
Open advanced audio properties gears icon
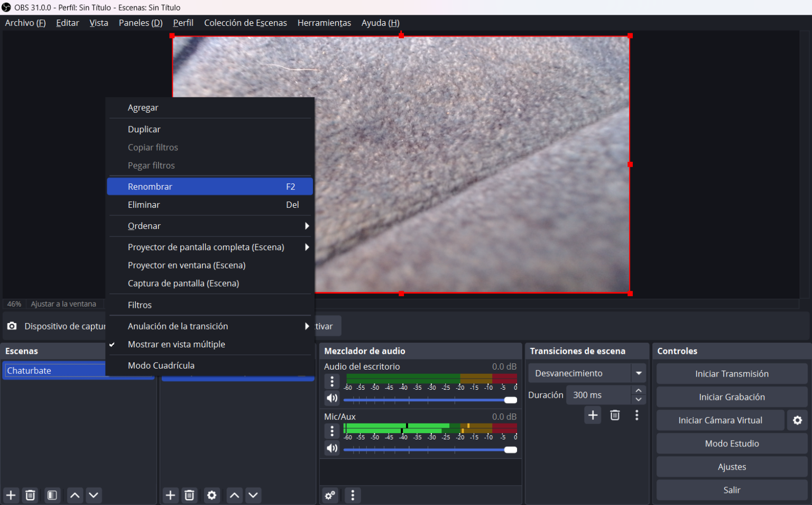point(330,495)
